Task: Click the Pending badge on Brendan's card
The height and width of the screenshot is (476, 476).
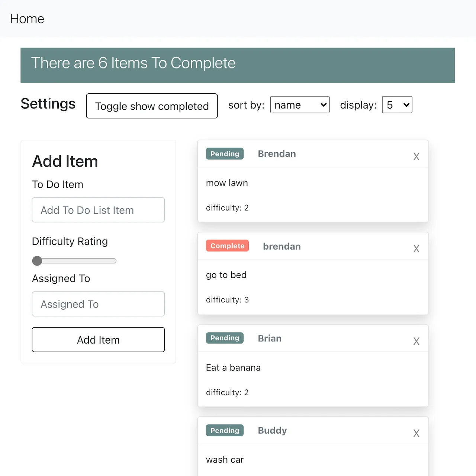Action: (225, 154)
